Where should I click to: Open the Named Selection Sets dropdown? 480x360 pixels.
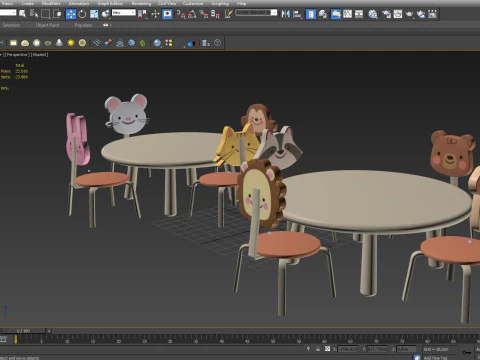[x=256, y=13]
